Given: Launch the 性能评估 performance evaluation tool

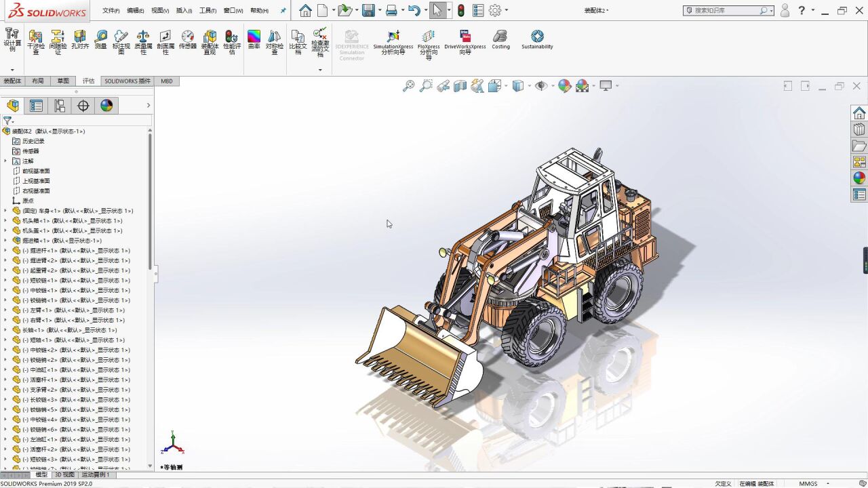Looking at the screenshot, I should tap(232, 41).
